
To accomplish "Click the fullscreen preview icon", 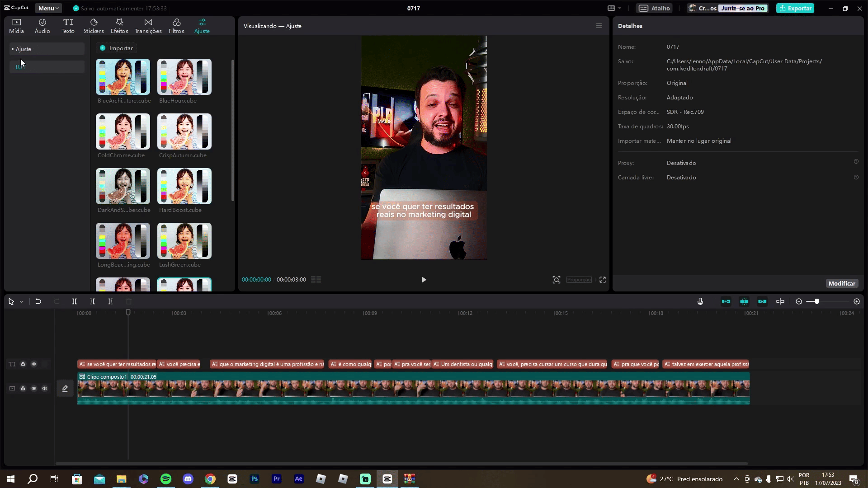I will coord(603,280).
